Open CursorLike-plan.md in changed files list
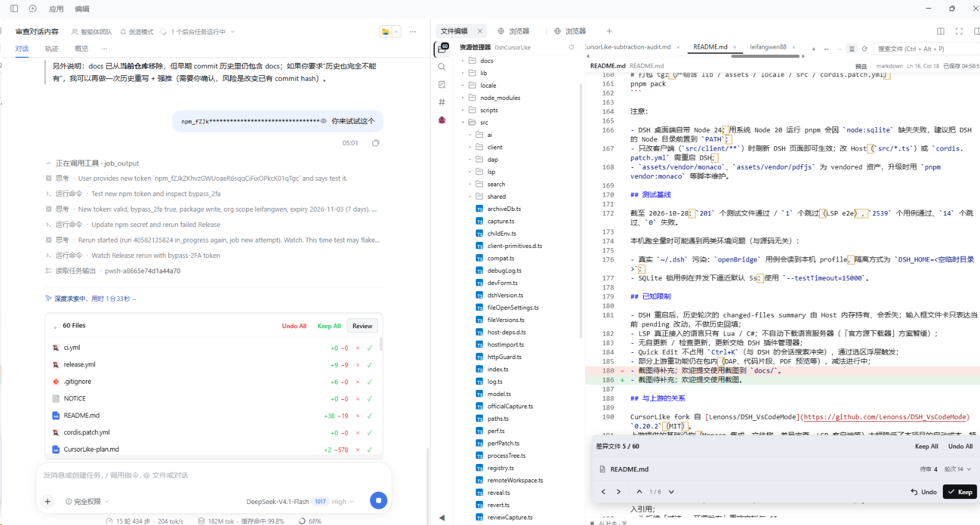980x525 pixels. click(91, 449)
